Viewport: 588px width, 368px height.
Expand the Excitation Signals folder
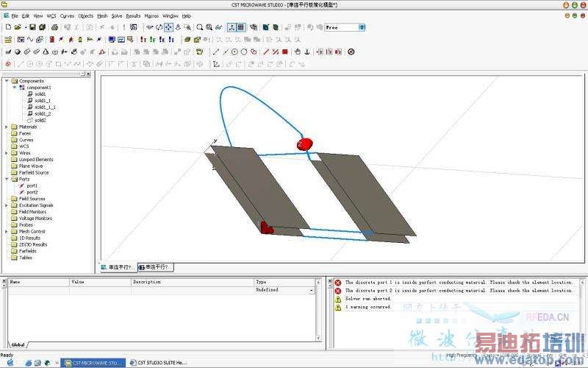click(x=7, y=205)
